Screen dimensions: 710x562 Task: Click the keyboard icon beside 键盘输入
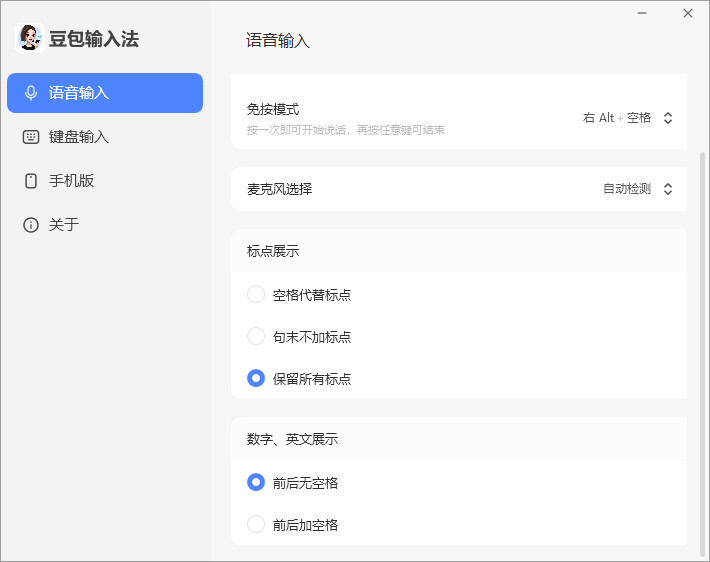31,137
